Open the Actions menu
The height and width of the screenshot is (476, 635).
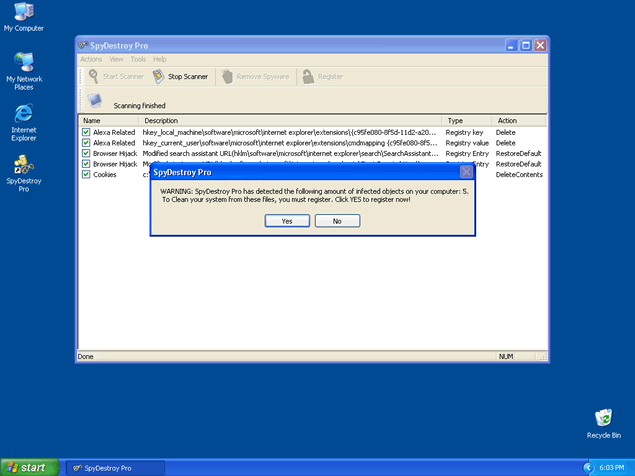click(91, 59)
